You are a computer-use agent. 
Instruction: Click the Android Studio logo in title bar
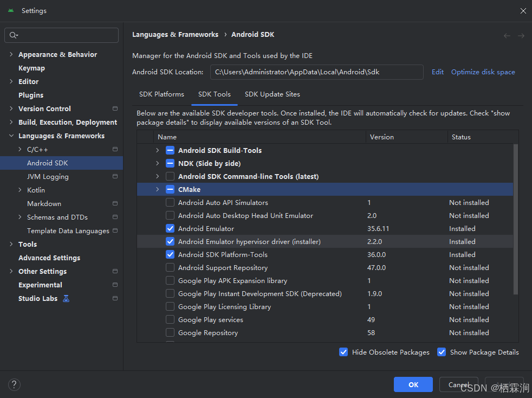pos(11,10)
